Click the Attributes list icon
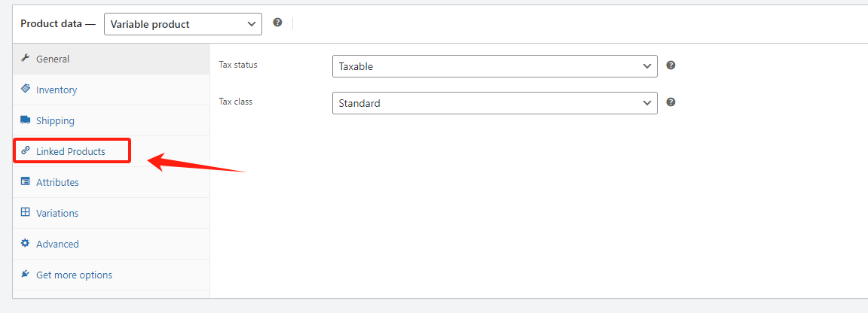Viewport: 868px width, 313px height. (26, 181)
